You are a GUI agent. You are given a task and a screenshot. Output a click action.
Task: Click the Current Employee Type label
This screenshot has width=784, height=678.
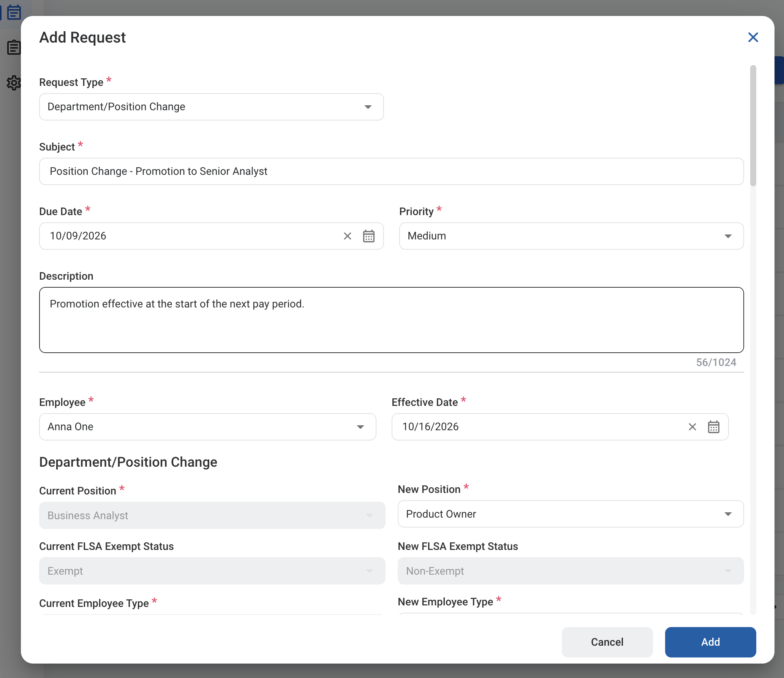[x=94, y=603]
